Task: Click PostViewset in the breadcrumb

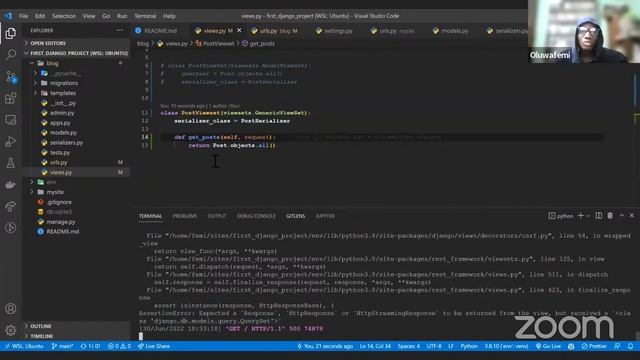Action: coord(218,43)
